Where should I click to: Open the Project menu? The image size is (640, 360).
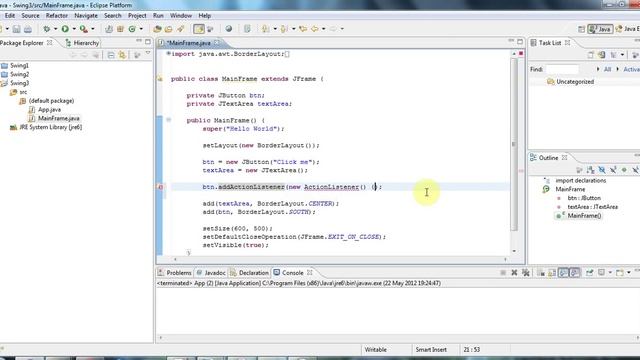click(137, 16)
